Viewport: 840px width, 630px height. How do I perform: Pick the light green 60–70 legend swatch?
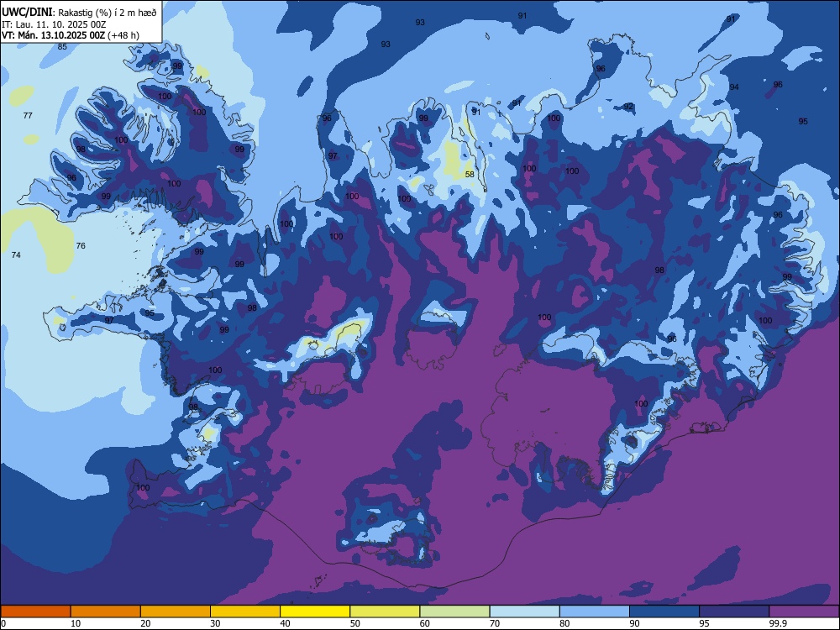pyautogui.click(x=454, y=612)
